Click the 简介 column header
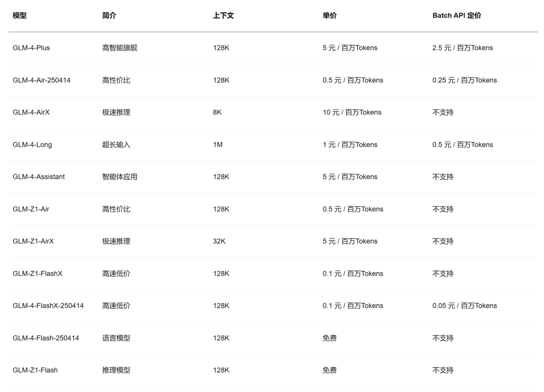The image size is (544, 392). (106, 16)
